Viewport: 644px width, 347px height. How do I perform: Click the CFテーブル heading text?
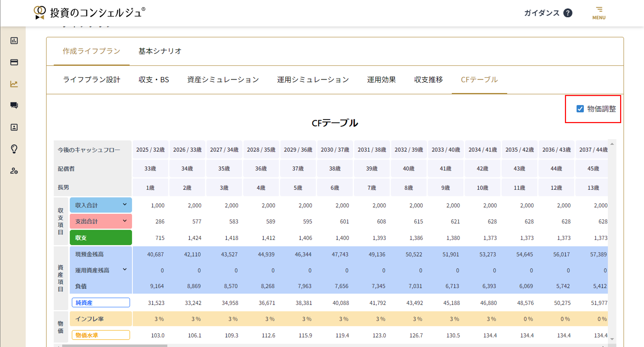335,123
